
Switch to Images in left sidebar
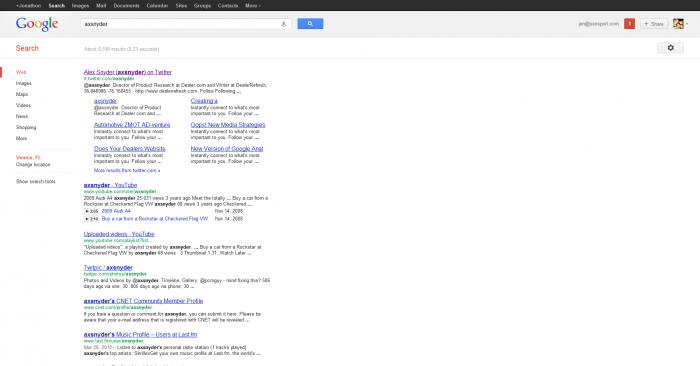pyautogui.click(x=24, y=83)
